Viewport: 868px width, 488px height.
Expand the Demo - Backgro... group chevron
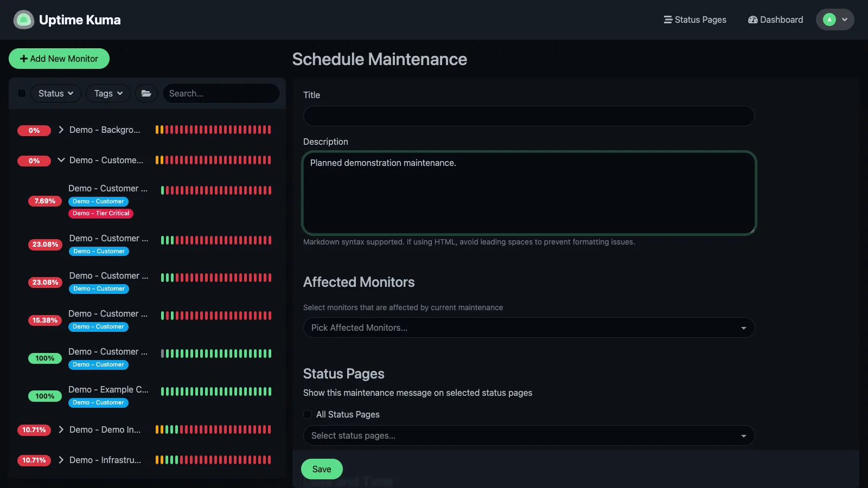tap(61, 130)
